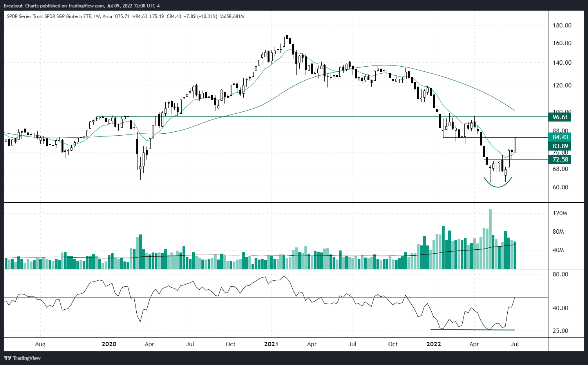The width and height of the screenshot is (588, 365).
Task: Click the 160.00 price axis label
Action: click(562, 43)
